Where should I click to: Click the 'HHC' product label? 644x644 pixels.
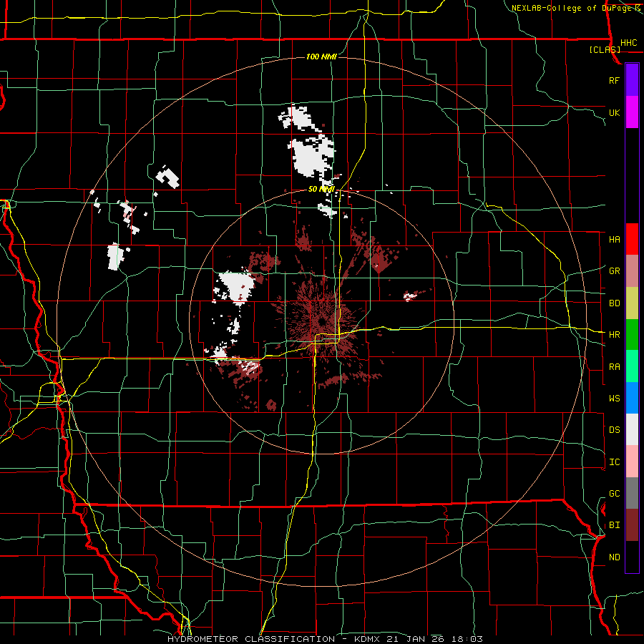point(628,43)
